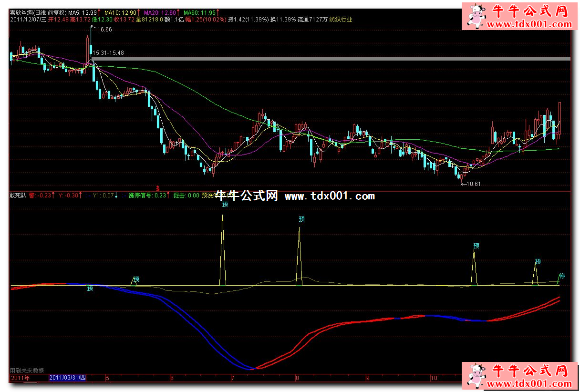The width and height of the screenshot is (580, 392).
Task: Select the magenta MA20: 12.60 label
Action: click(161, 12)
